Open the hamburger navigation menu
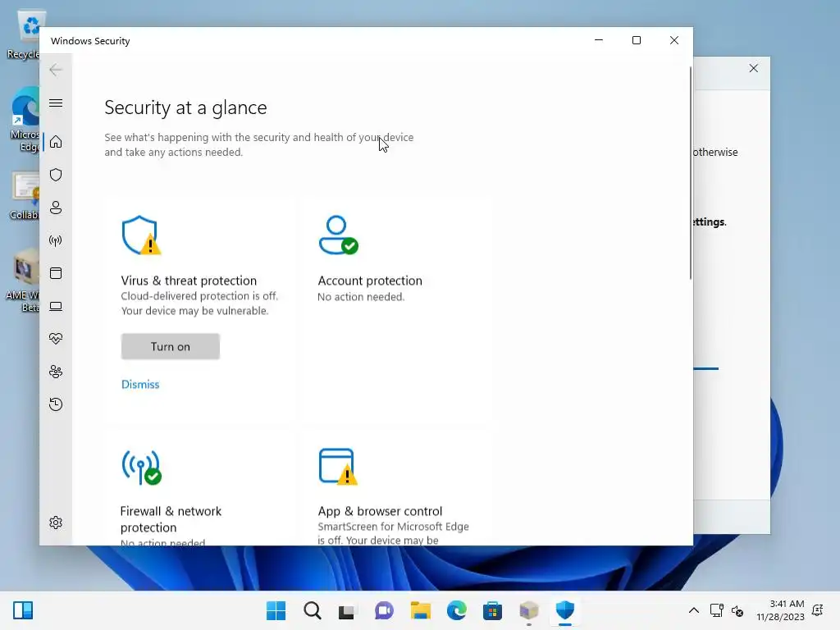Image resolution: width=840 pixels, height=630 pixels. click(x=56, y=103)
